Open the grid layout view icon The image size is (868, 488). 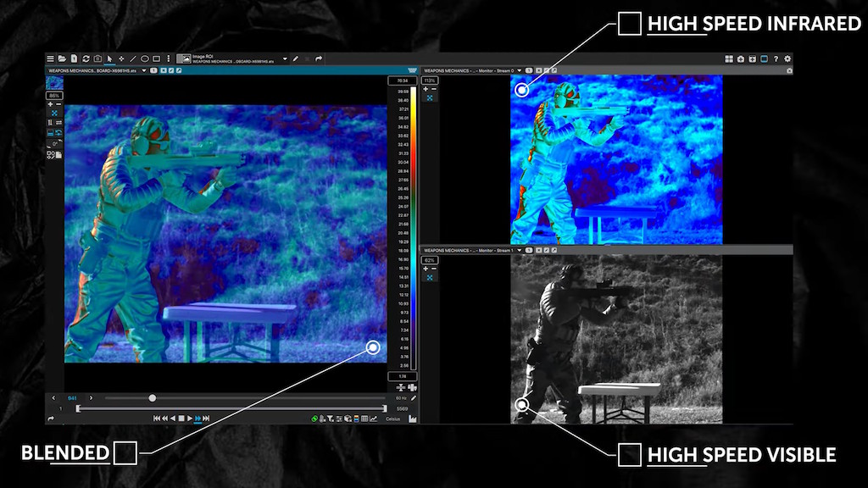click(x=729, y=58)
